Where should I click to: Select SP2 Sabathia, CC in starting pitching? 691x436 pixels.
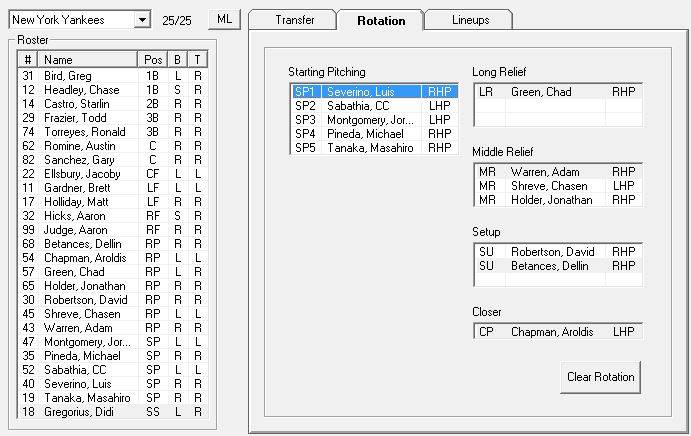(375, 106)
